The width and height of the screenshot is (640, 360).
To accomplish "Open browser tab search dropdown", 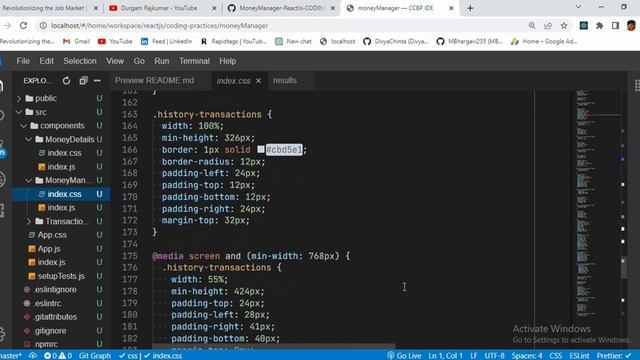I will coord(578,7).
